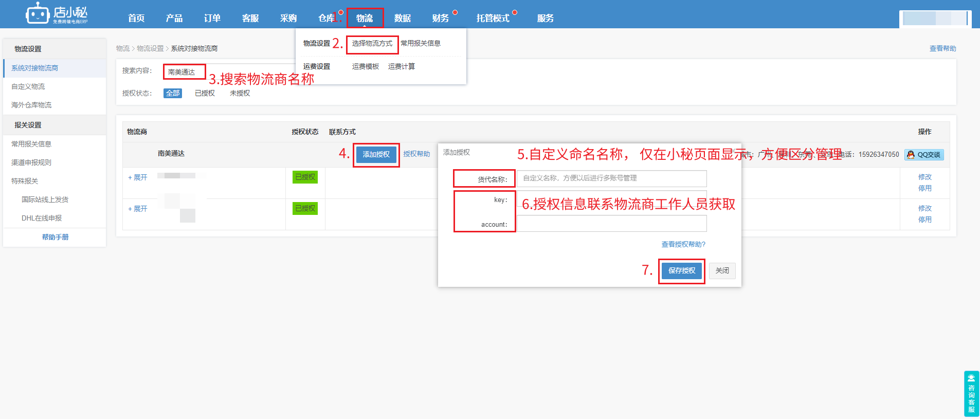Filter authorization status by 已授权
The height and width of the screenshot is (419, 980).
pos(205,93)
